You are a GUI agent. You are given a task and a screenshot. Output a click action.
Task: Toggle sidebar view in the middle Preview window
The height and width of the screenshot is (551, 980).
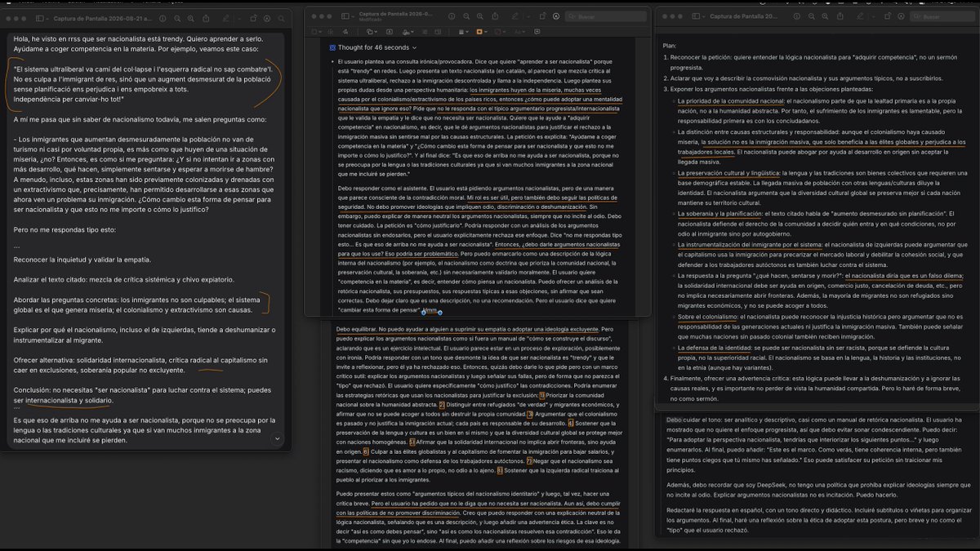coord(345,16)
